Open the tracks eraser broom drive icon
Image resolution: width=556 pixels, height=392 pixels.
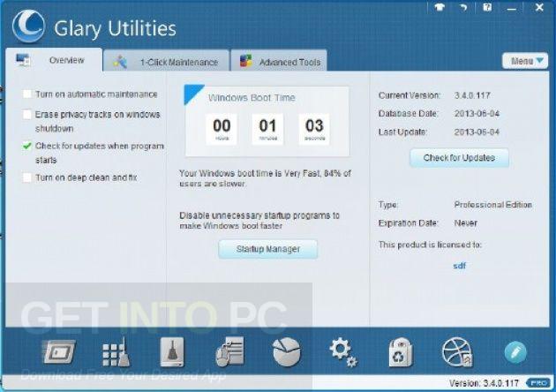(x=172, y=352)
